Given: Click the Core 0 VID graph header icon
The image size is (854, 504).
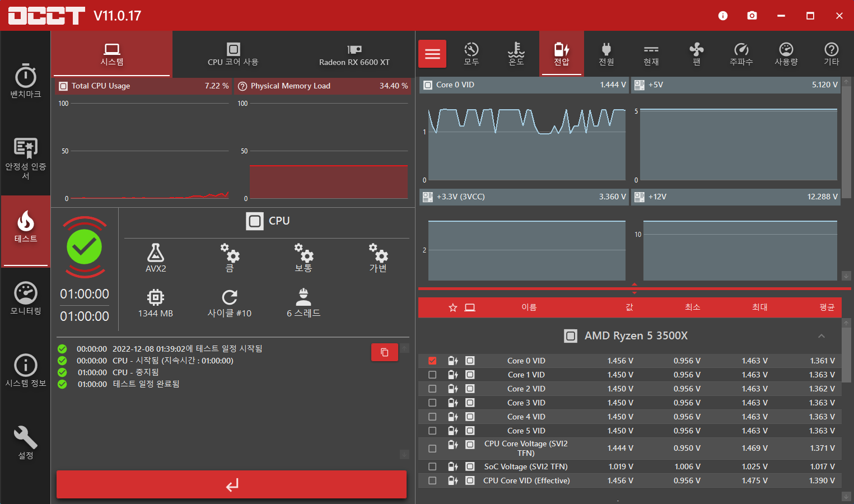Looking at the screenshot, I should click(x=428, y=85).
